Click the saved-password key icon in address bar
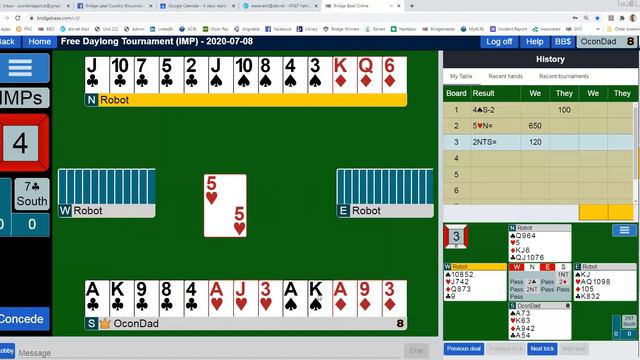The width and height of the screenshot is (640, 360). coord(575,18)
